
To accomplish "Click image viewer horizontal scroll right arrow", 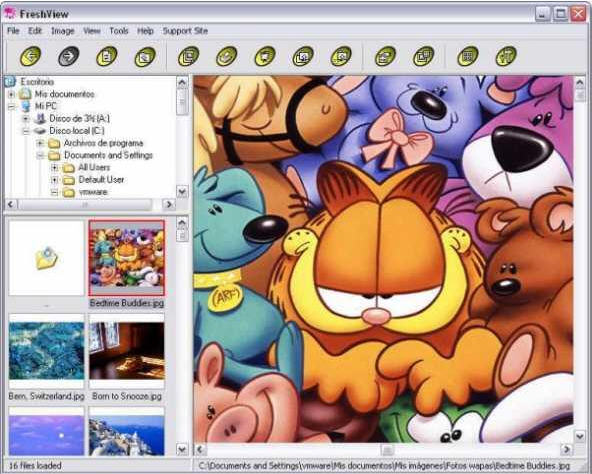I will (x=566, y=449).
